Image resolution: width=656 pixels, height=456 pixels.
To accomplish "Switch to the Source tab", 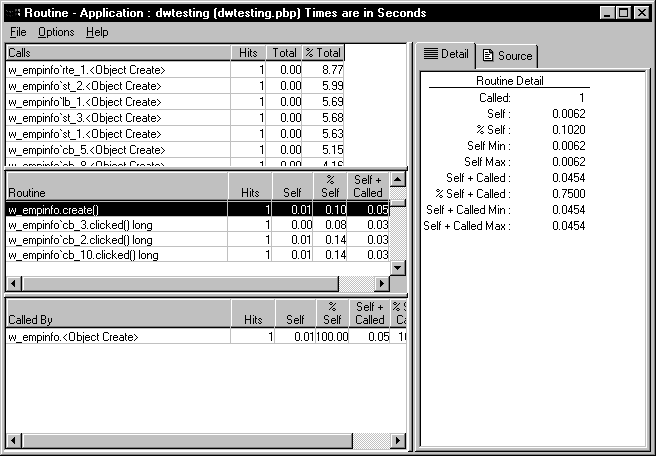I will [507, 55].
